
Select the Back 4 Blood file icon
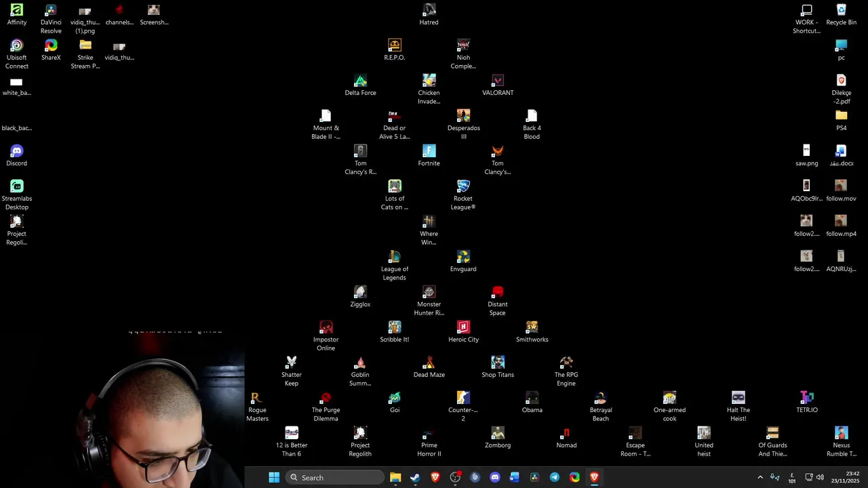[532, 125]
